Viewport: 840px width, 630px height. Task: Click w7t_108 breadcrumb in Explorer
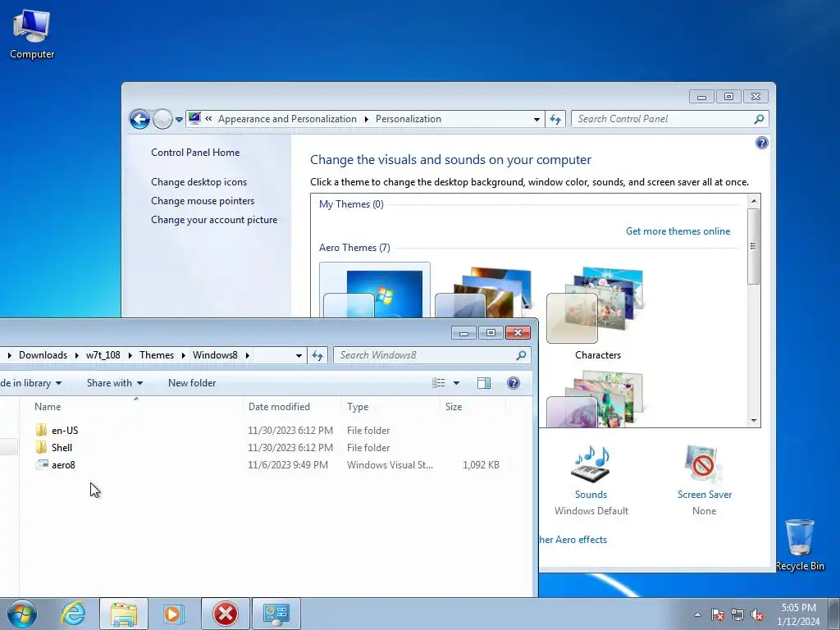click(103, 355)
